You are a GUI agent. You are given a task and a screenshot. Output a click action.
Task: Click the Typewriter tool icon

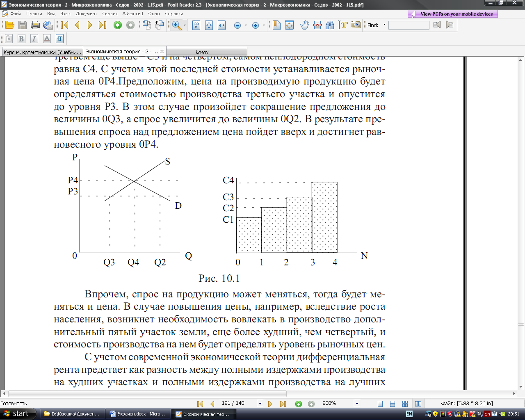pyautogui.click(x=60, y=39)
